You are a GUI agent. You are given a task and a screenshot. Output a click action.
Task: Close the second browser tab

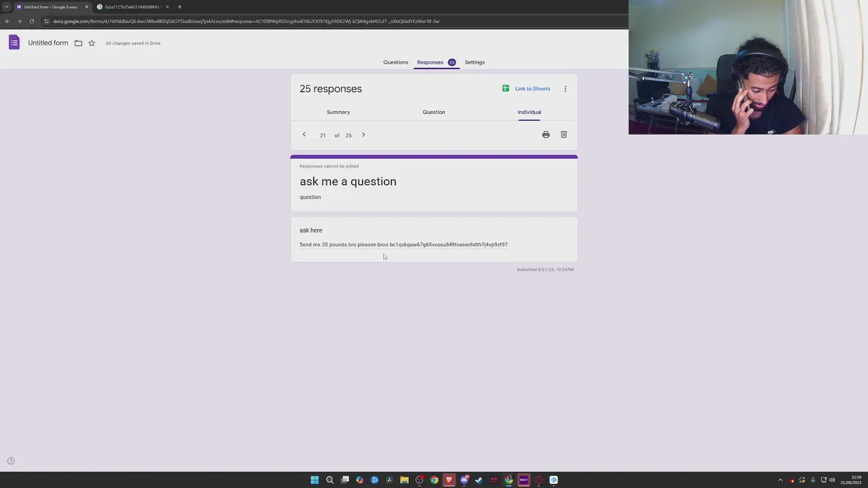coord(167,7)
